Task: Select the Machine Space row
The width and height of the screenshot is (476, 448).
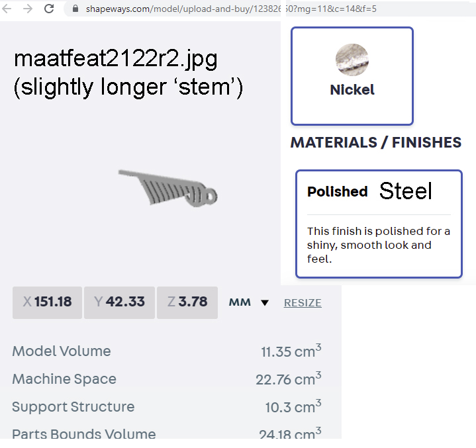Action: (167, 379)
